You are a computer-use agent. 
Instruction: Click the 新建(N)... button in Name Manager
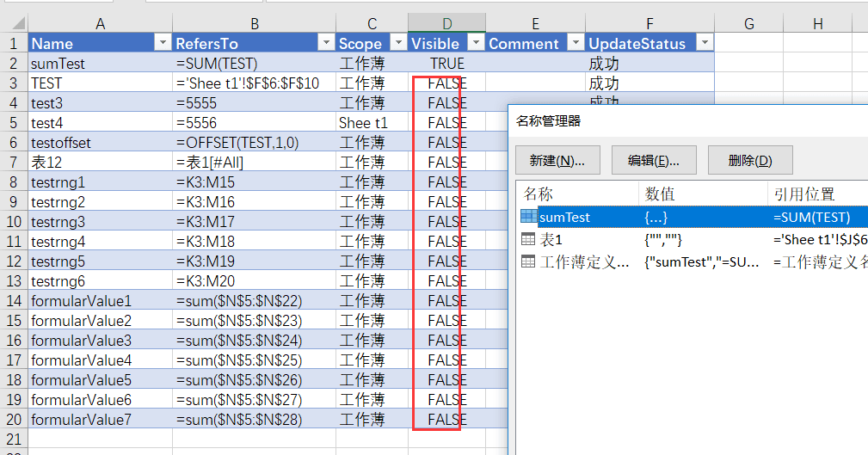point(557,161)
